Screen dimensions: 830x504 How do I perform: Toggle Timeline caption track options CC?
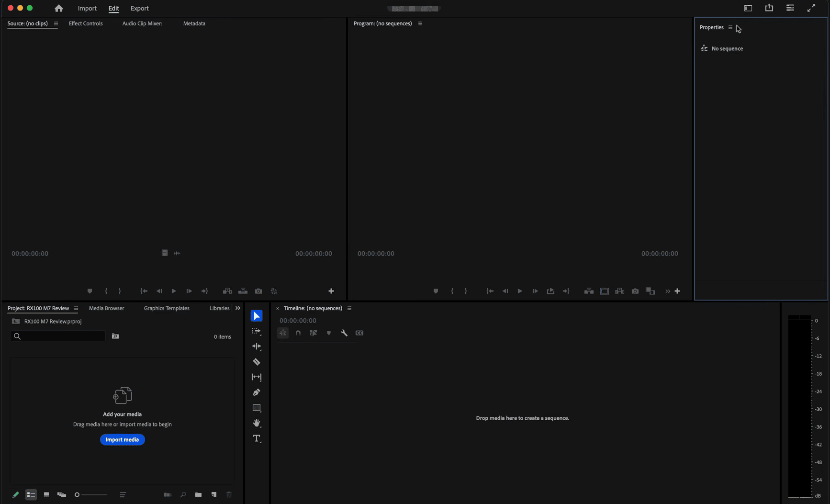pos(359,333)
